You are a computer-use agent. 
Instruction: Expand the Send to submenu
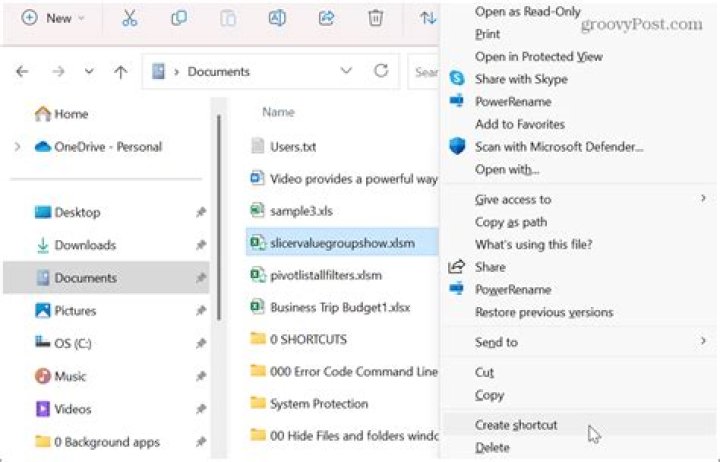[578, 342]
